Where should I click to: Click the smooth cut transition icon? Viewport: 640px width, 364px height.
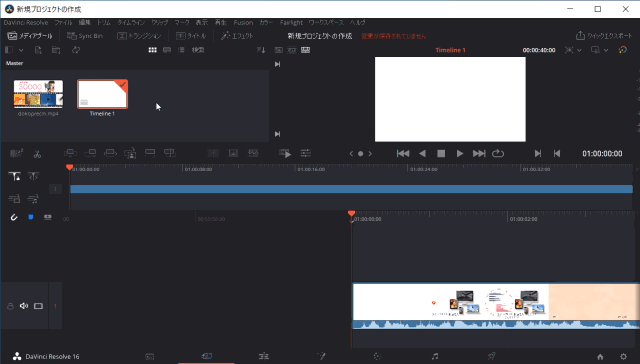click(253, 153)
